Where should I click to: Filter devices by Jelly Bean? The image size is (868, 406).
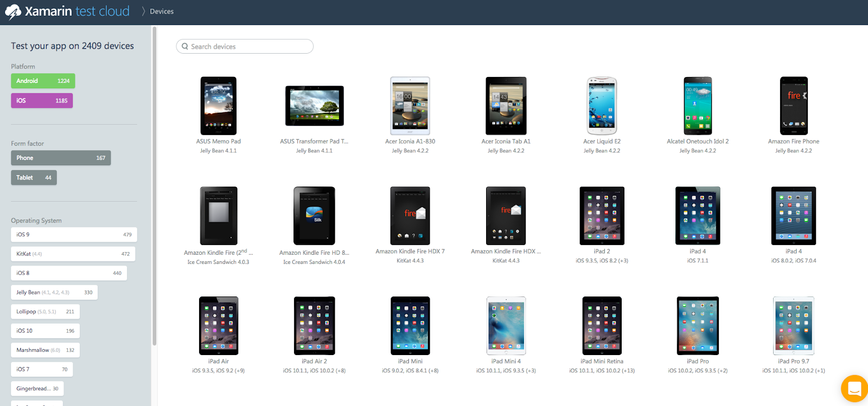[x=54, y=292]
